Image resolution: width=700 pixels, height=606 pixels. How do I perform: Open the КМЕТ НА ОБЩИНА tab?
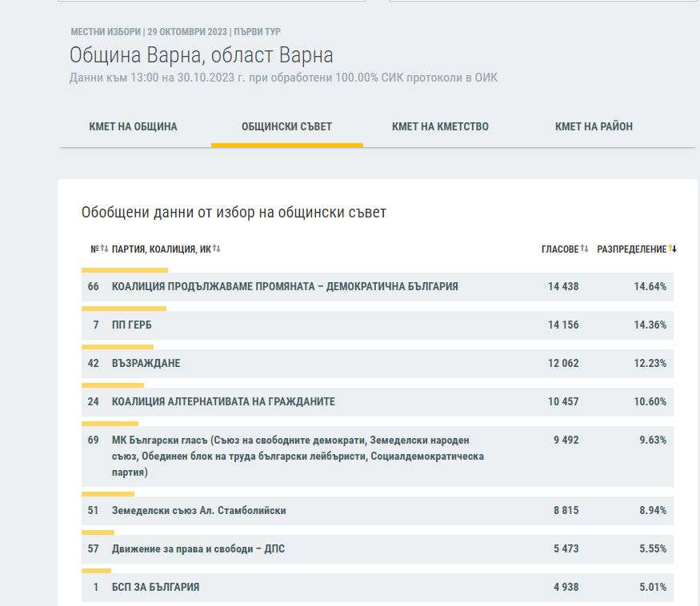pyautogui.click(x=133, y=126)
